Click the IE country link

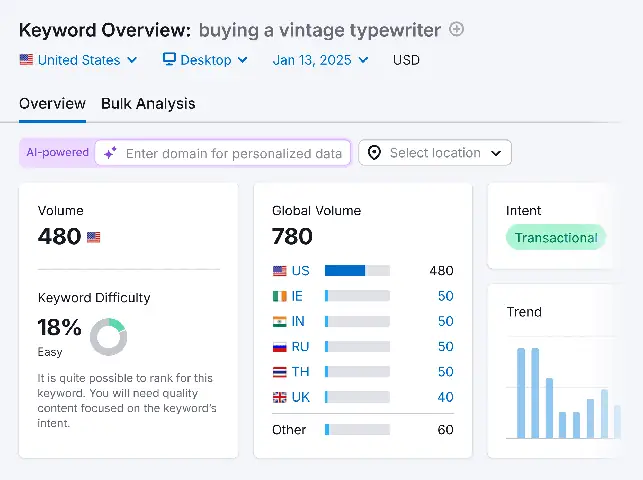pyautogui.click(x=297, y=296)
